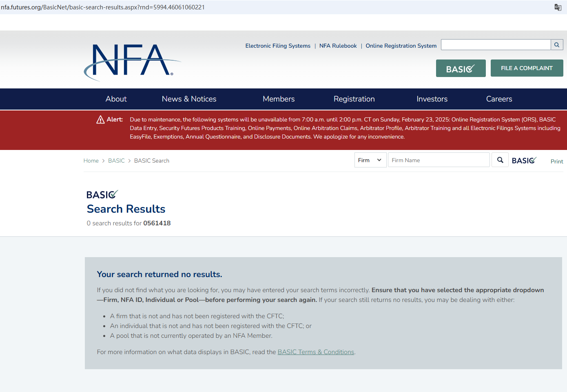Screen dimensions: 567x392
Task: Click the Firm Name input field
Action: [x=439, y=160]
